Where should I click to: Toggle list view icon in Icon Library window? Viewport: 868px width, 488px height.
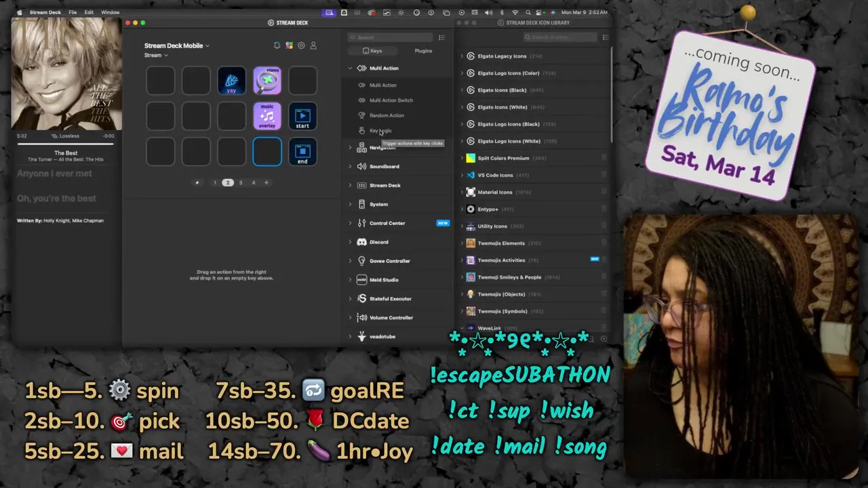coord(606,37)
